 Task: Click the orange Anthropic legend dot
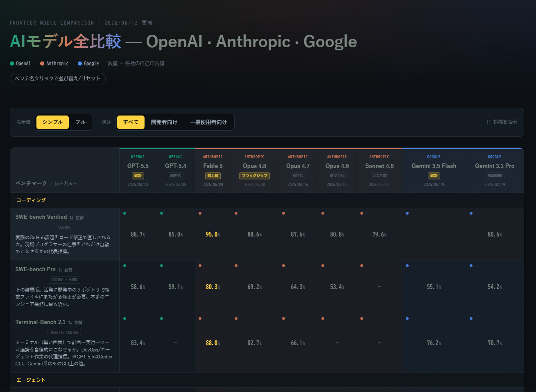42,63
